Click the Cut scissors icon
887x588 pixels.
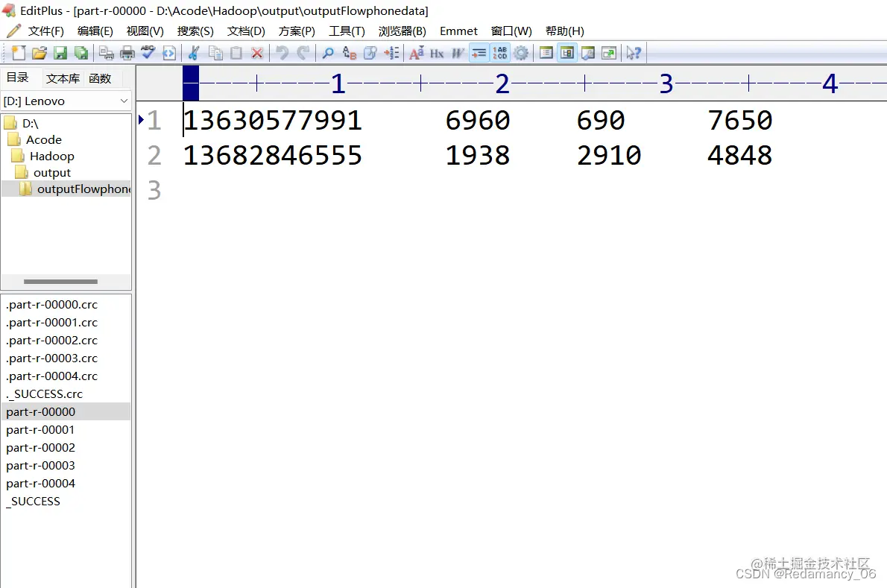(194, 53)
